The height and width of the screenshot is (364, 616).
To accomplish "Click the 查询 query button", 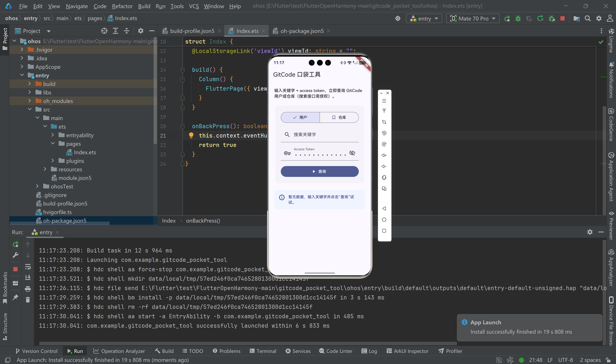I will point(319,172).
